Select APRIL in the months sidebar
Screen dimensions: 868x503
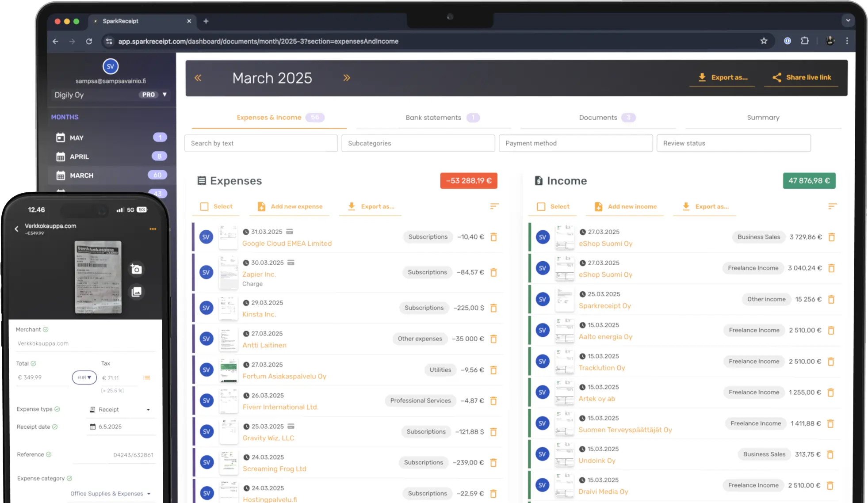111,156
